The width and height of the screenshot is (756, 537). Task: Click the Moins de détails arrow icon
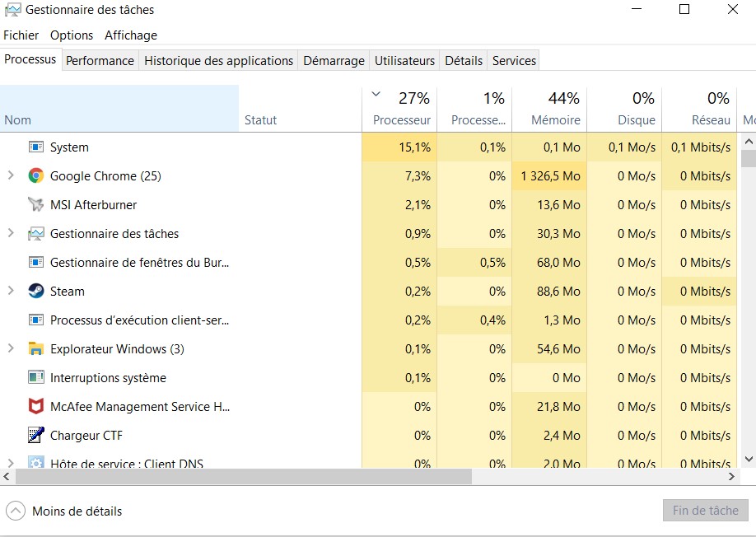click(x=16, y=511)
